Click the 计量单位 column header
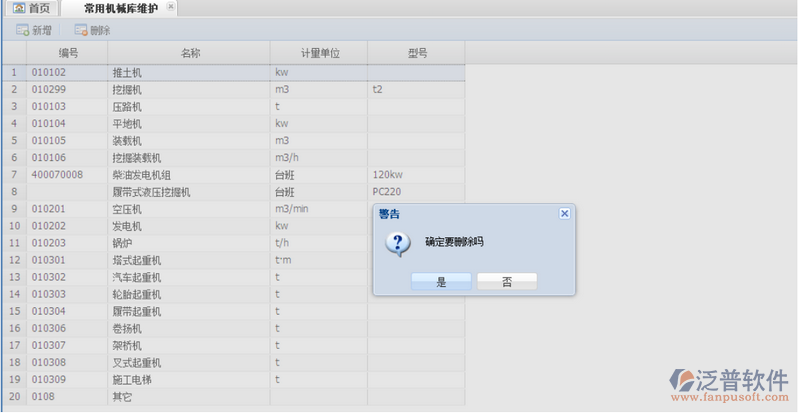Image resolution: width=799 pixels, height=413 pixels. tap(320, 53)
